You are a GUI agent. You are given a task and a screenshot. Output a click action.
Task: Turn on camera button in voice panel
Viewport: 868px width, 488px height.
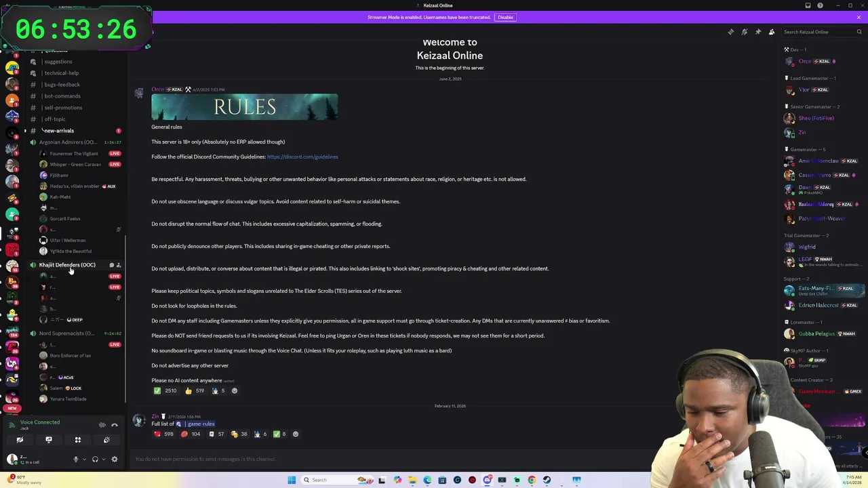[x=20, y=440]
